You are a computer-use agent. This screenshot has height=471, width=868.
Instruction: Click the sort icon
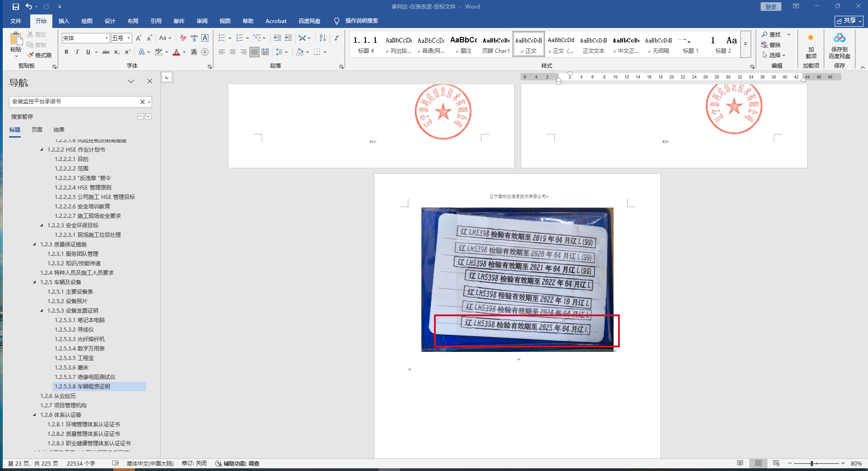pos(323,38)
